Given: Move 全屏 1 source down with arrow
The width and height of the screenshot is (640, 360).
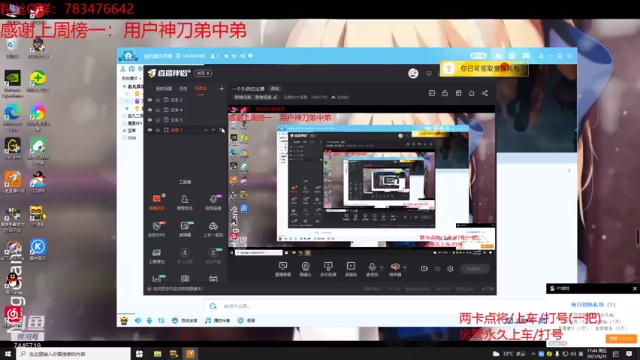Looking at the screenshot, I should pyautogui.click(x=213, y=130).
